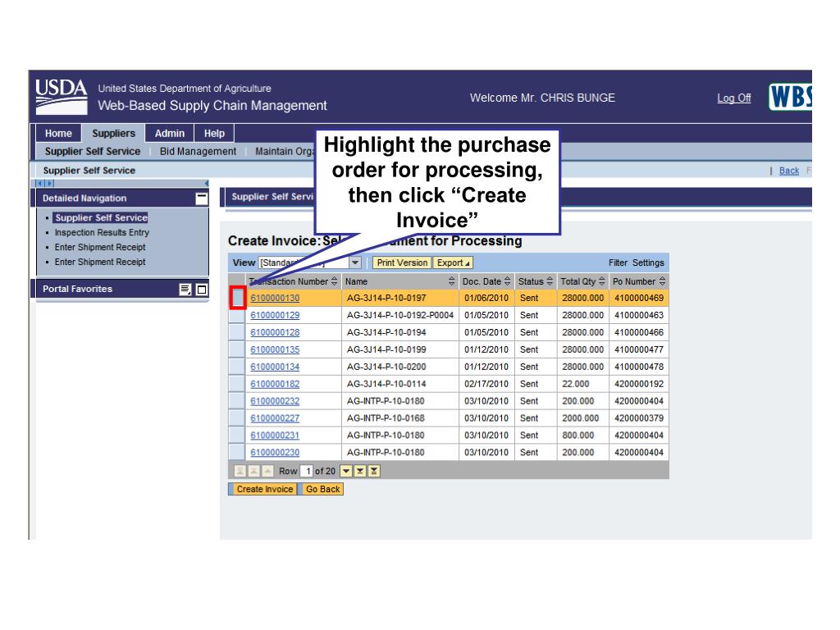Open transaction 6100000128 link
Image resolution: width=840 pixels, height=630 pixels.
(275, 332)
